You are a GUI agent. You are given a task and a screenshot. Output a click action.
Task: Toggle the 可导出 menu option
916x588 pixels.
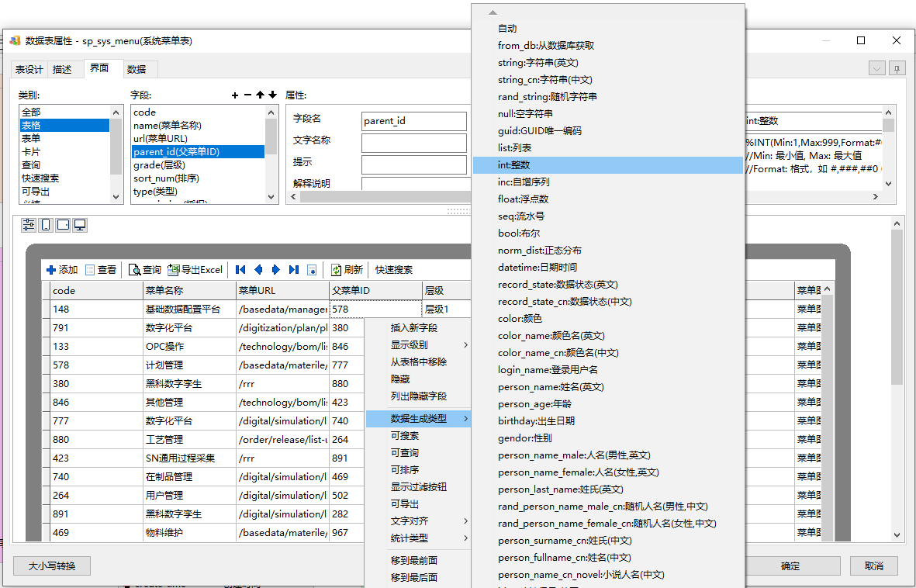[418, 503]
